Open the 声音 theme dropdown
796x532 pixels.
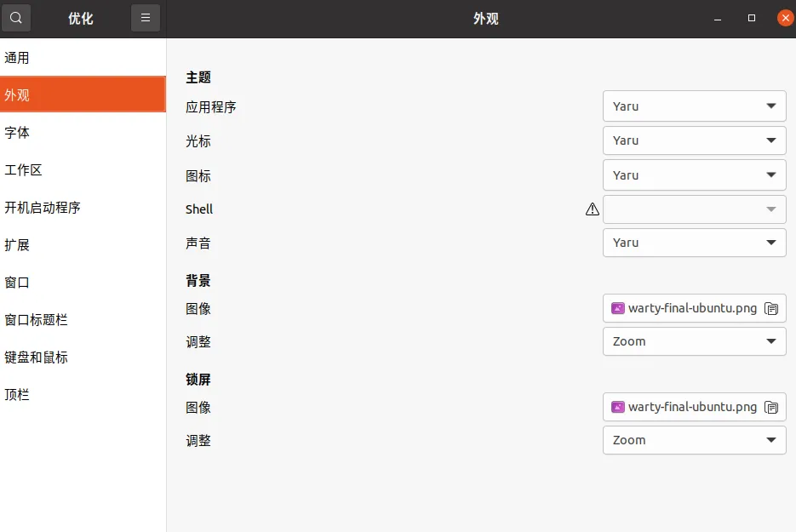[694, 242]
